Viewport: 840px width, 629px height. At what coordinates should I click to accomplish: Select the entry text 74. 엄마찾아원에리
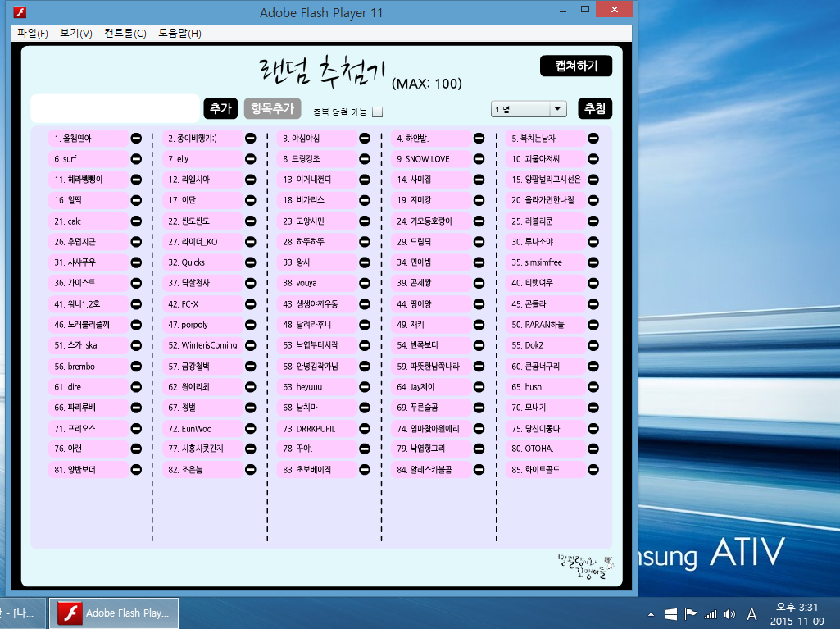coord(428,428)
